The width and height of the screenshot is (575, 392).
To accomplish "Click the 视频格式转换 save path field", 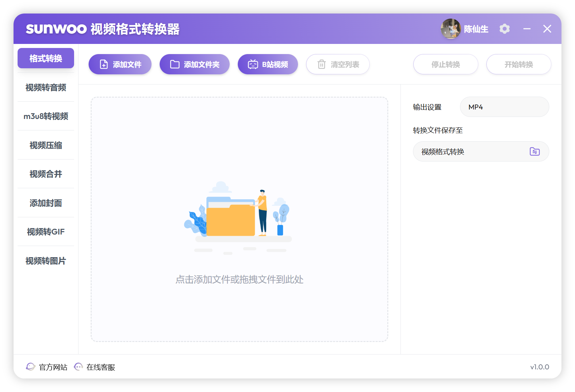I will pos(467,151).
